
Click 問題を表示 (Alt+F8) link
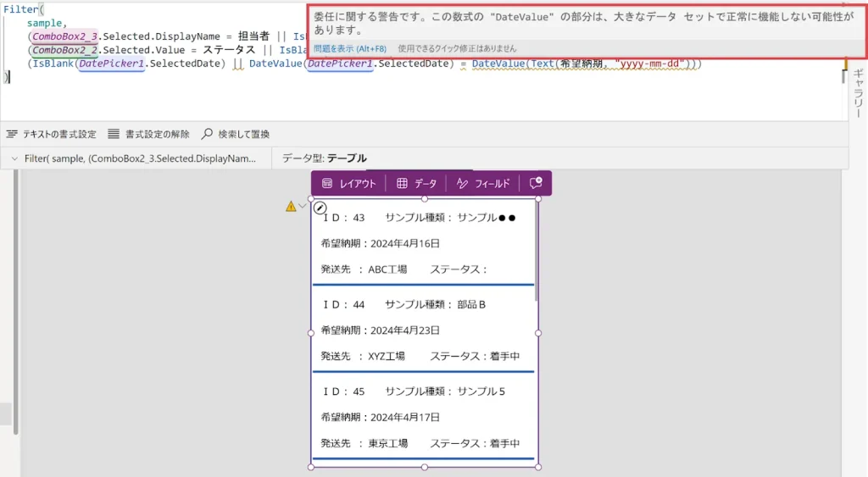(351, 49)
